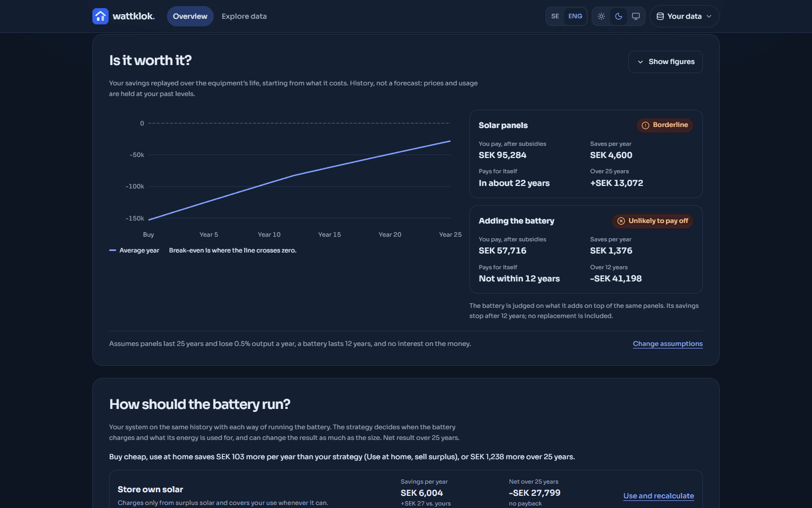Image resolution: width=812 pixels, height=508 pixels.
Task: Open the Your data dropdown chevron
Action: tap(709, 16)
